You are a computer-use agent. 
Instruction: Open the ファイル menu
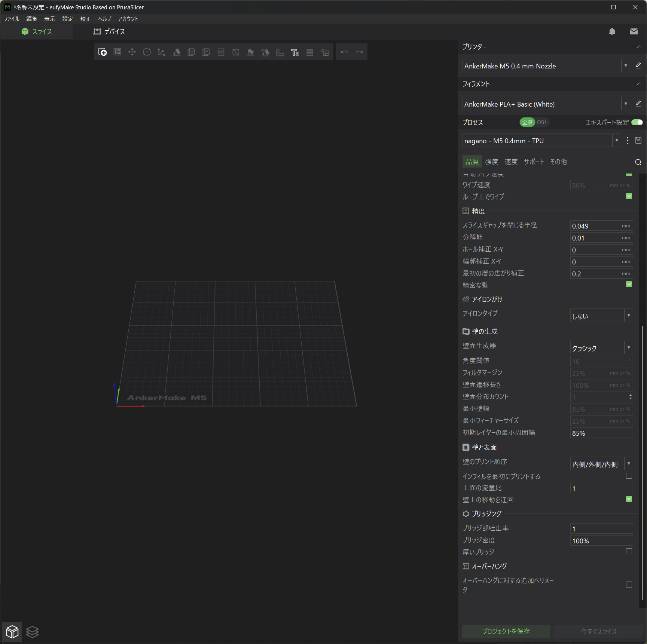click(12, 19)
